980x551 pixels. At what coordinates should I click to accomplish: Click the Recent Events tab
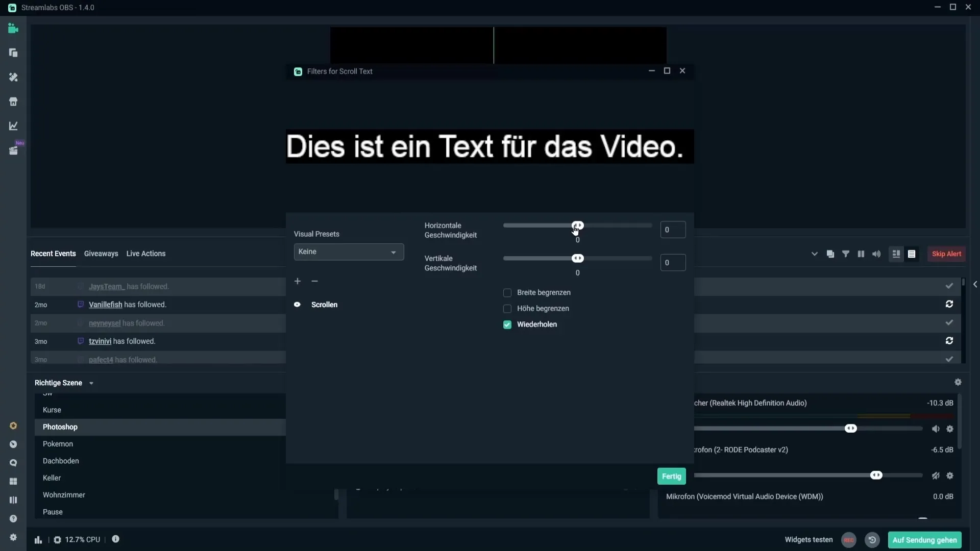(x=53, y=253)
